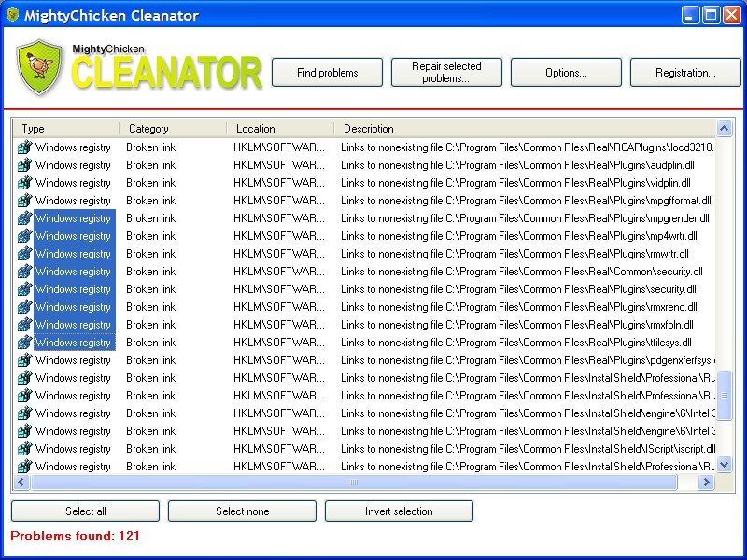Select description ending in locd3210
The width and height of the screenshot is (747, 560).
pos(528,147)
